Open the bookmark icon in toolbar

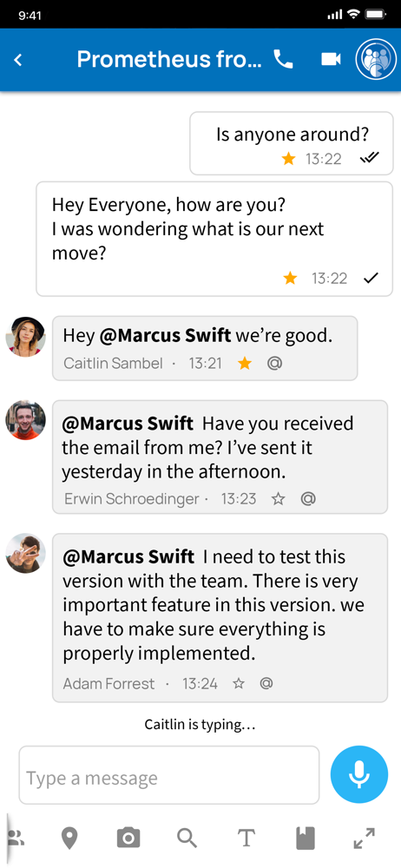(306, 838)
